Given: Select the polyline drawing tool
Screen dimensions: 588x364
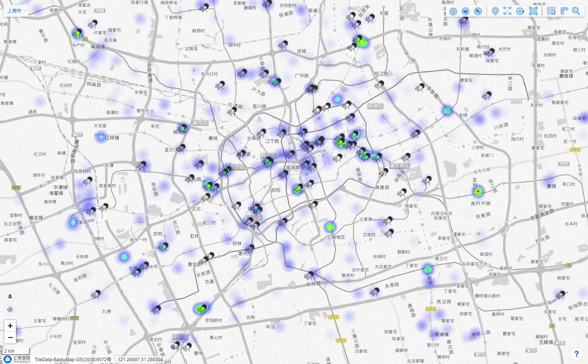Looking at the screenshot, I should click(507, 11).
